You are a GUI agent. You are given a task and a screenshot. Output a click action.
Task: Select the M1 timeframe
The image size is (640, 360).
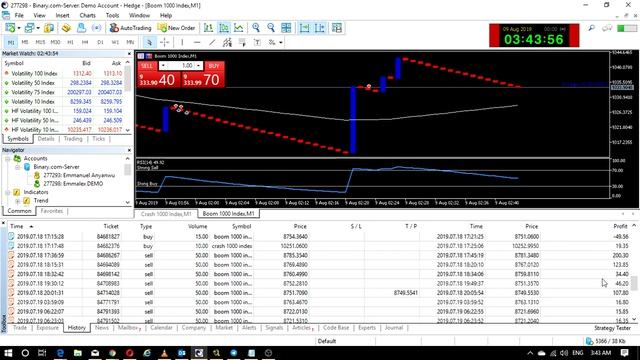coord(11,42)
